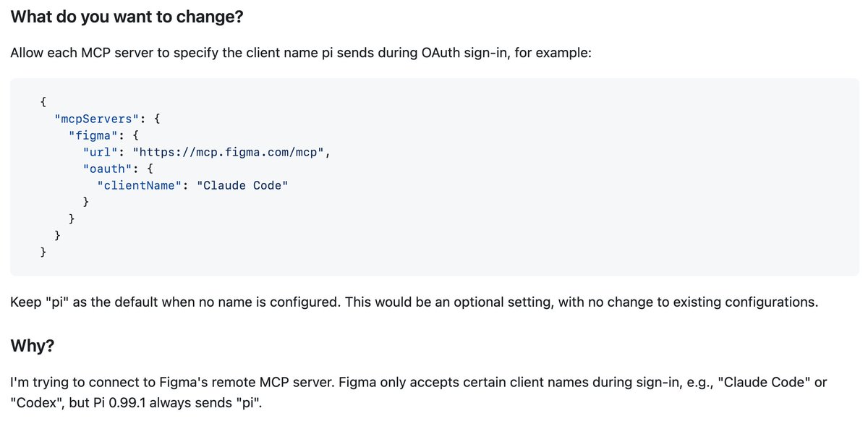This screenshot has height=429, width=868.
Task: Click the "figma" key in the JSON snippet
Action: [93, 135]
